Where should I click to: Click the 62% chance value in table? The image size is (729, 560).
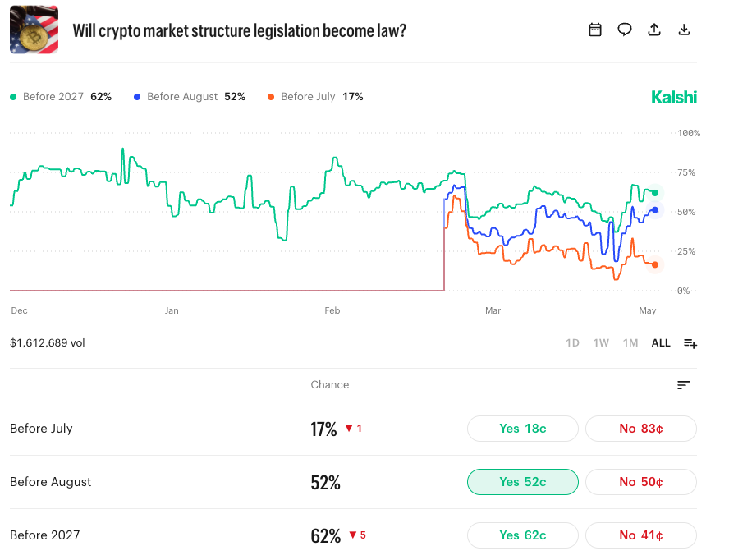tap(325, 536)
